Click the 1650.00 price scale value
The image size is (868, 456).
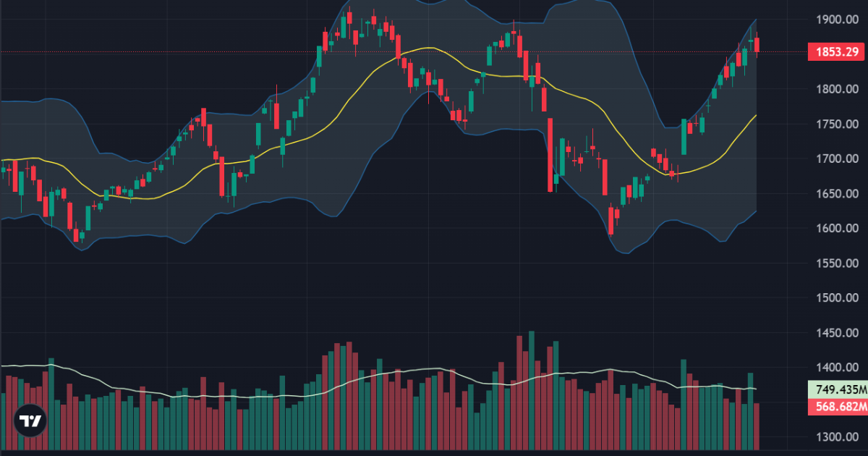point(837,193)
